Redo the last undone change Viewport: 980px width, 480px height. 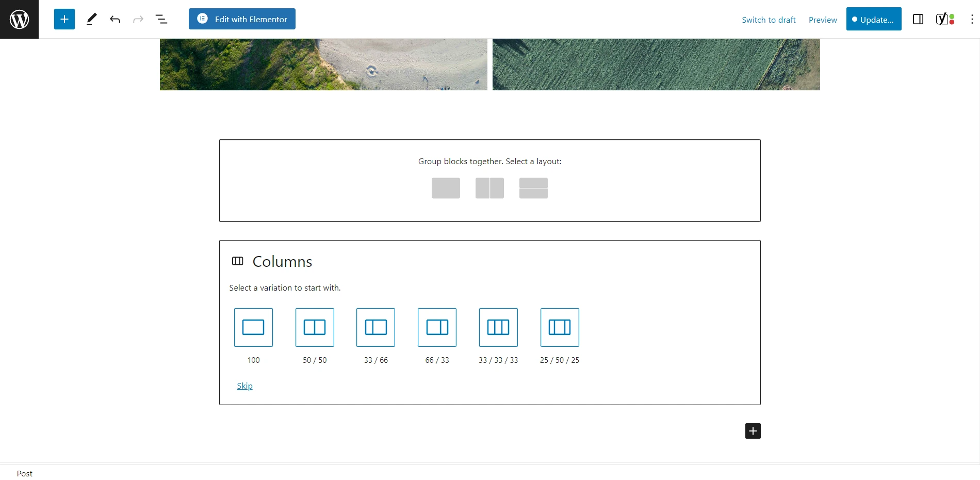[138, 20]
